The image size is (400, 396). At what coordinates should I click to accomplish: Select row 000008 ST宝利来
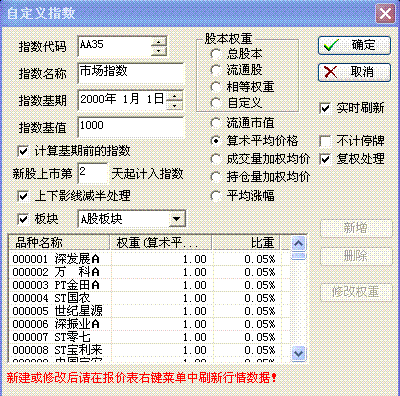pos(149,350)
